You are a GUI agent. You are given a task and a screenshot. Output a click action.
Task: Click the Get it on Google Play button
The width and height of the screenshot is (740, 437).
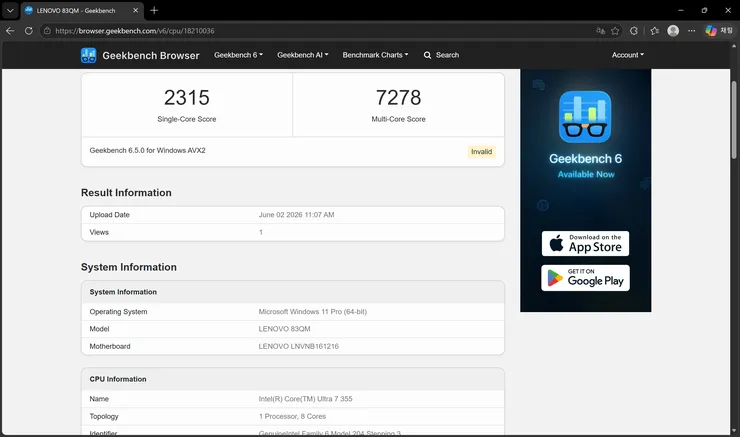point(585,278)
